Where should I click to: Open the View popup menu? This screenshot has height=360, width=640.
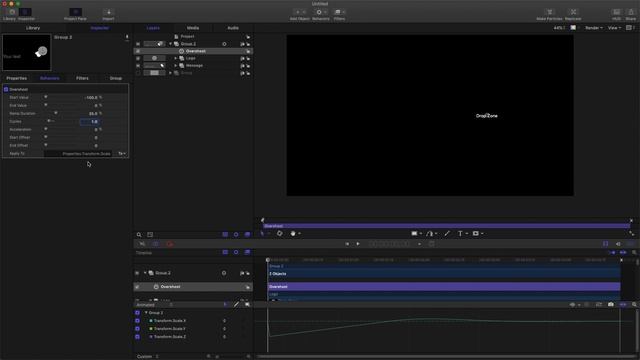[x=614, y=28]
